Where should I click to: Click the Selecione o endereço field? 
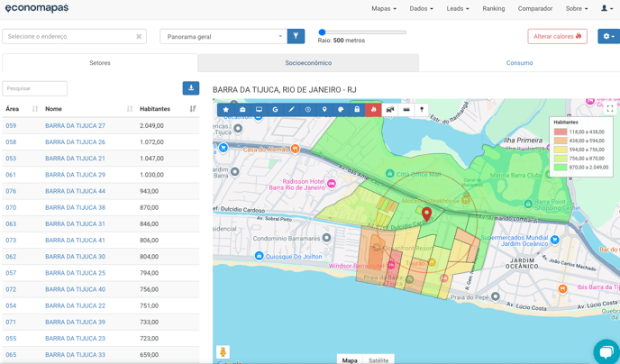[68, 37]
